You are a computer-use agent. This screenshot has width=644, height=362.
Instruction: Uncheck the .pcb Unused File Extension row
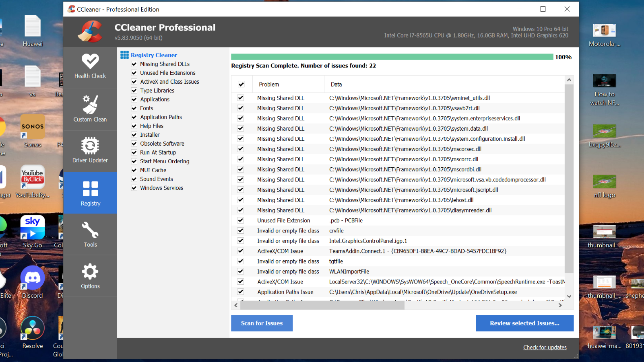(x=240, y=220)
